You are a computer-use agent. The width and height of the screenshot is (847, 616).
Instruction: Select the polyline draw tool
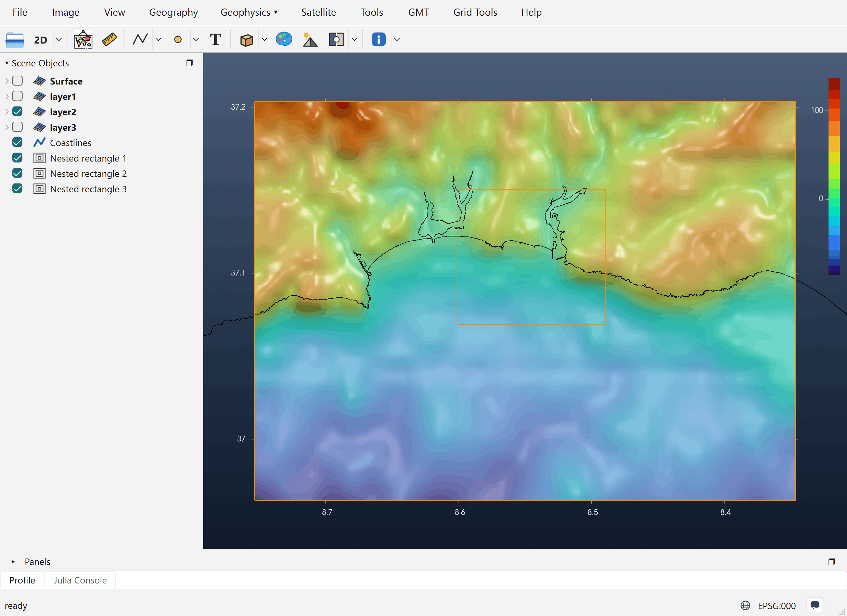pos(140,39)
